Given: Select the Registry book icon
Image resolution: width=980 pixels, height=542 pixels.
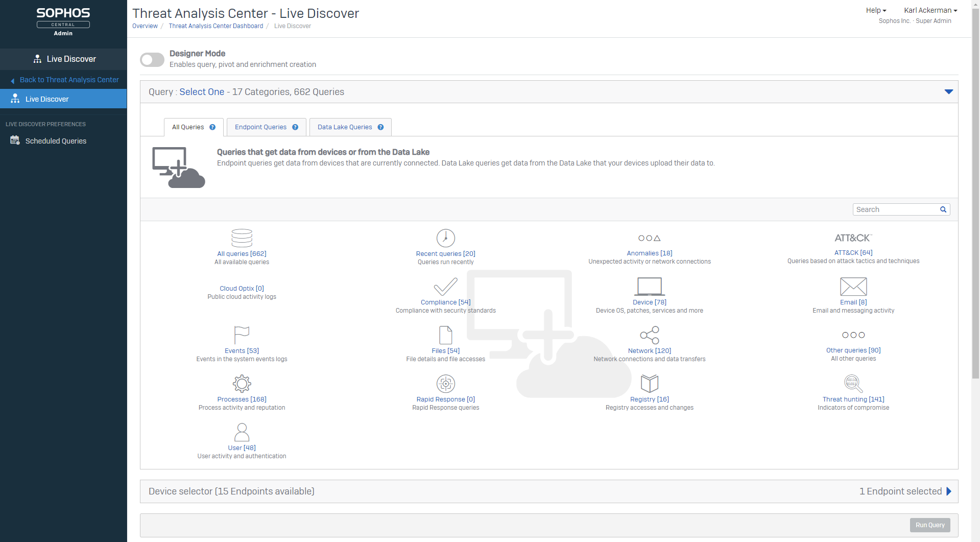Looking at the screenshot, I should [x=649, y=384].
